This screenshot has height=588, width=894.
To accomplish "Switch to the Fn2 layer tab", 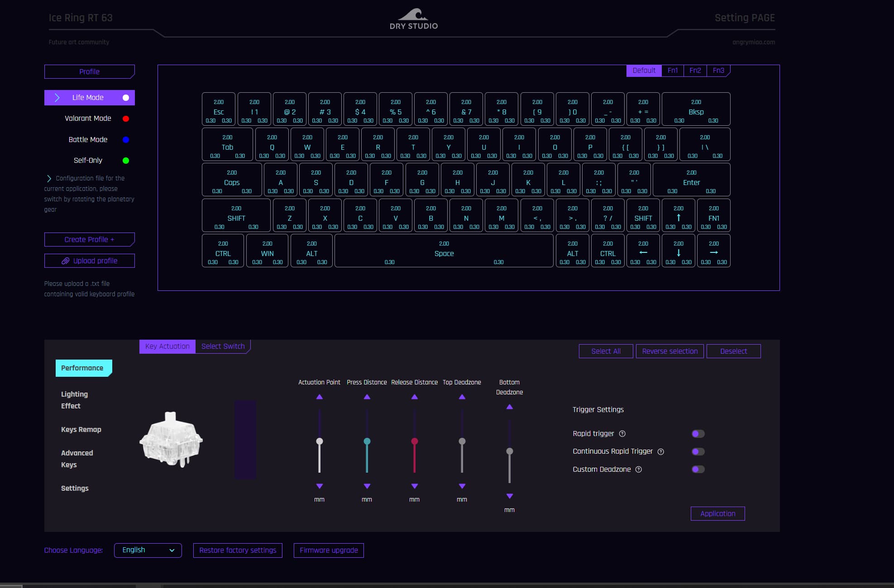I will (x=695, y=71).
